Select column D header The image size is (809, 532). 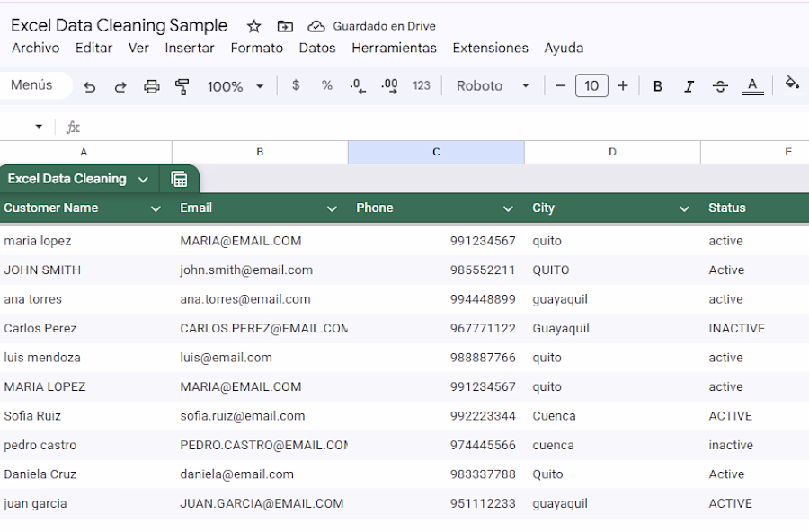[x=612, y=152]
